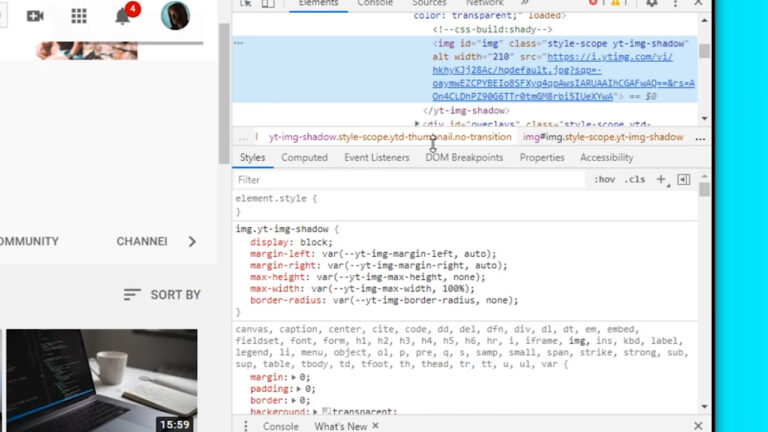Click the element.style rule block
The image size is (768, 432).
click(x=465, y=205)
